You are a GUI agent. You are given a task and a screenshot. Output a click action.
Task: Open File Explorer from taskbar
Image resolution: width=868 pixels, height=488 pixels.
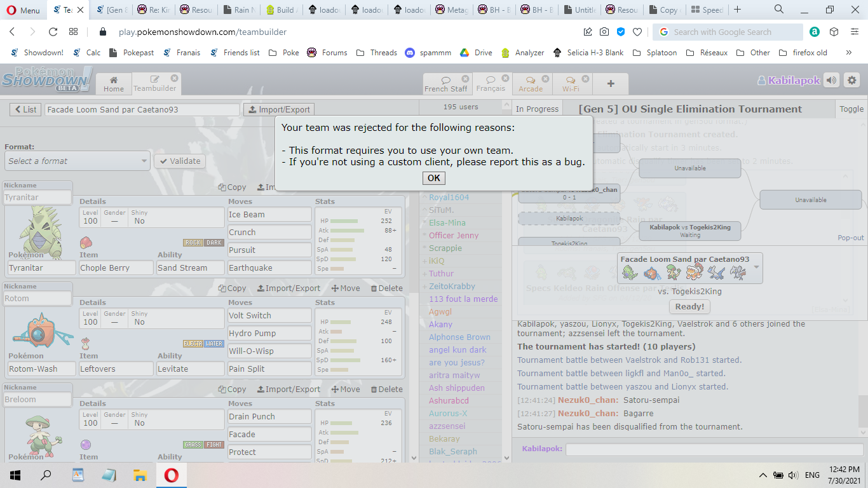tap(140, 475)
